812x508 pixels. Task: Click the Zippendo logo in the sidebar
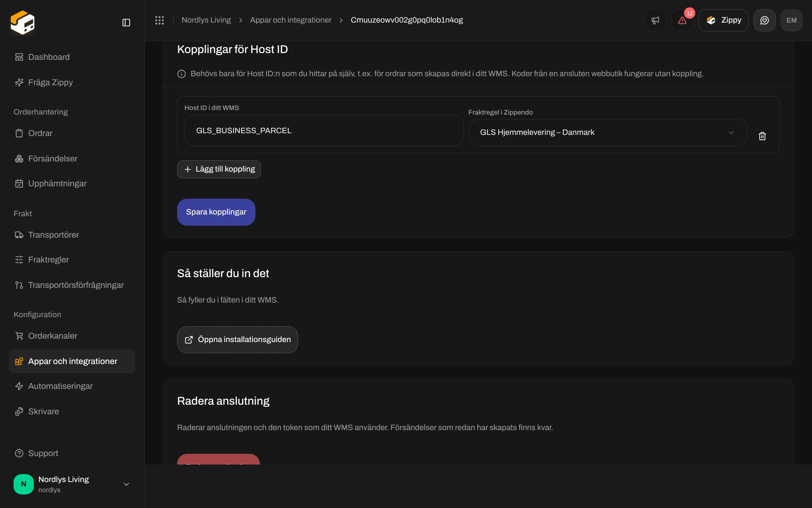point(23,23)
